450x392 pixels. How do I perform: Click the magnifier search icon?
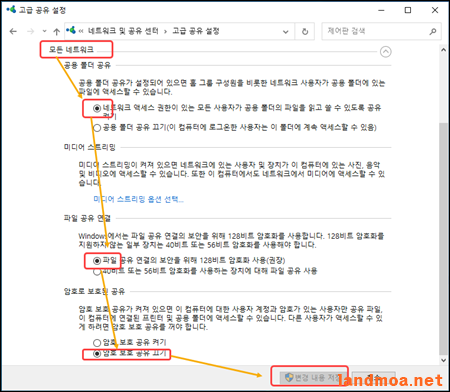coord(433,32)
